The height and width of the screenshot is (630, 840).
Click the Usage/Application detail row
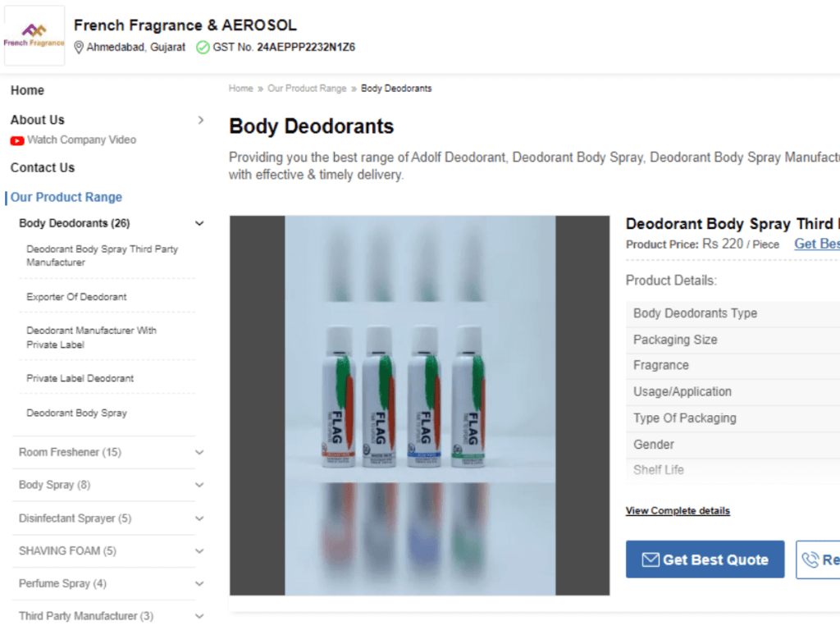click(x=733, y=392)
